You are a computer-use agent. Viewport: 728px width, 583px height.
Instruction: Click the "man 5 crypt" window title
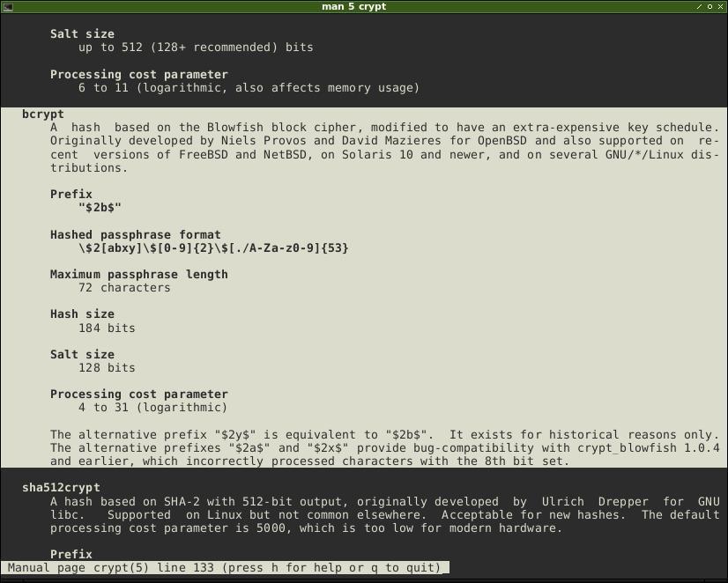(x=353, y=6)
